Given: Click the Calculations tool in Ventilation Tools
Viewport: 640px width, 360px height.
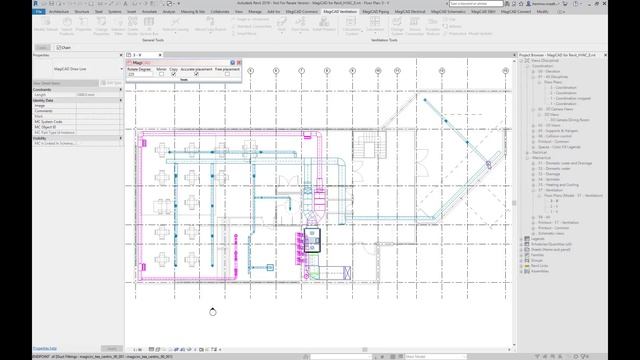Looking at the screenshot, I should pyautogui.click(x=375, y=24).
